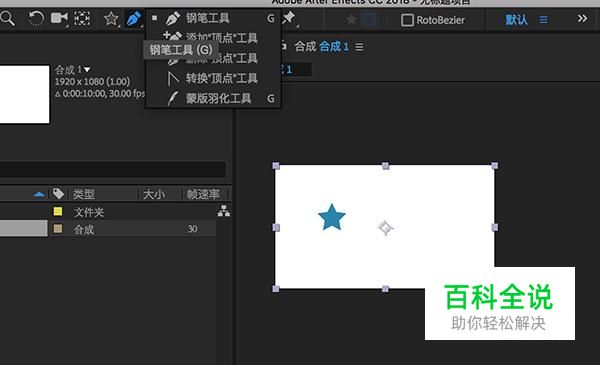Click the label tag column icon

pos(58,194)
